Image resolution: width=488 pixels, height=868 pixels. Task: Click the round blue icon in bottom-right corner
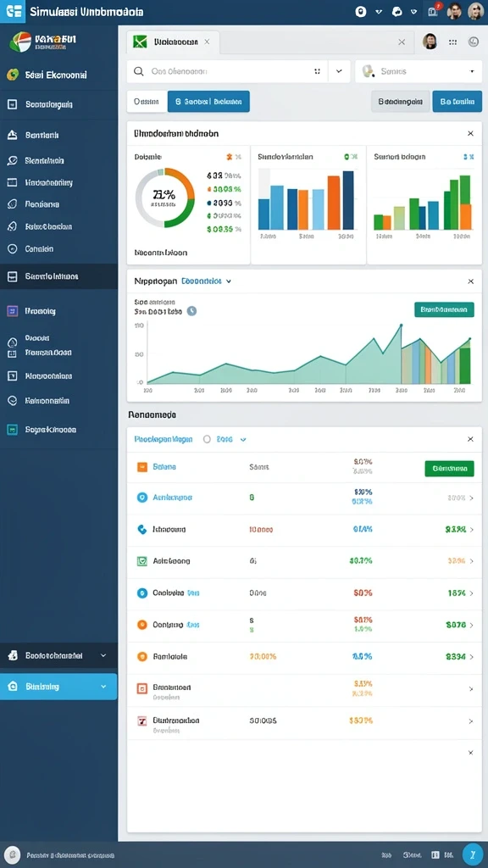coord(472,854)
